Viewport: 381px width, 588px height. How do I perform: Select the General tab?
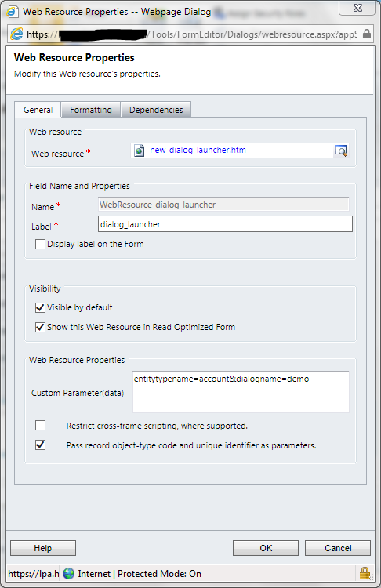38,110
